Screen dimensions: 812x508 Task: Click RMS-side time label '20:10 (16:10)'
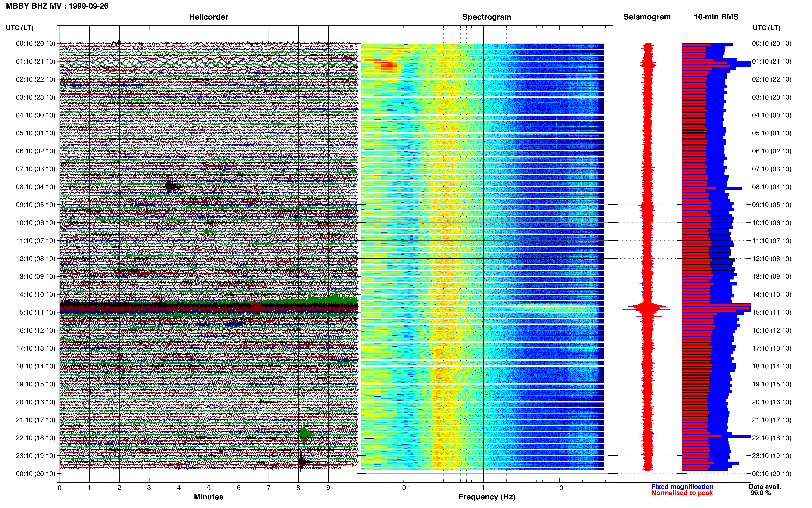772,402
